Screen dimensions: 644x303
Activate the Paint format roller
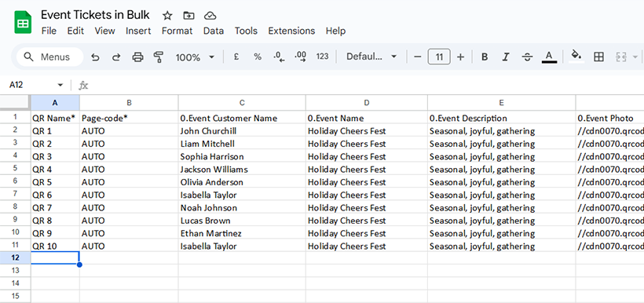[158, 57]
